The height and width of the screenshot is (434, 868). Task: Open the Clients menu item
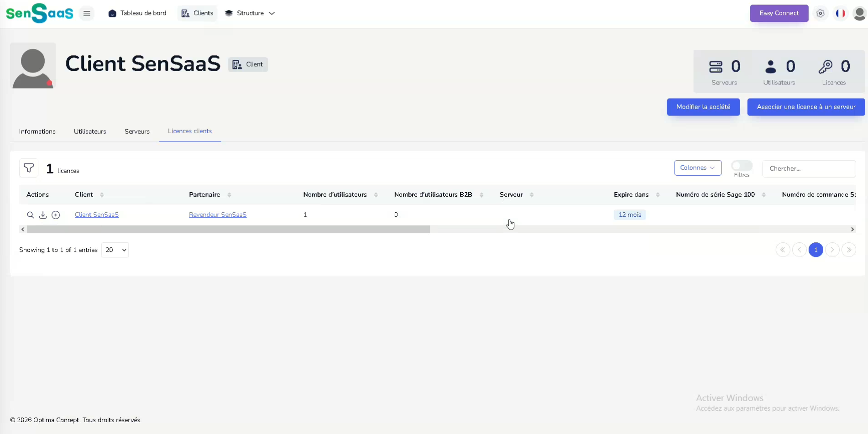click(x=197, y=13)
